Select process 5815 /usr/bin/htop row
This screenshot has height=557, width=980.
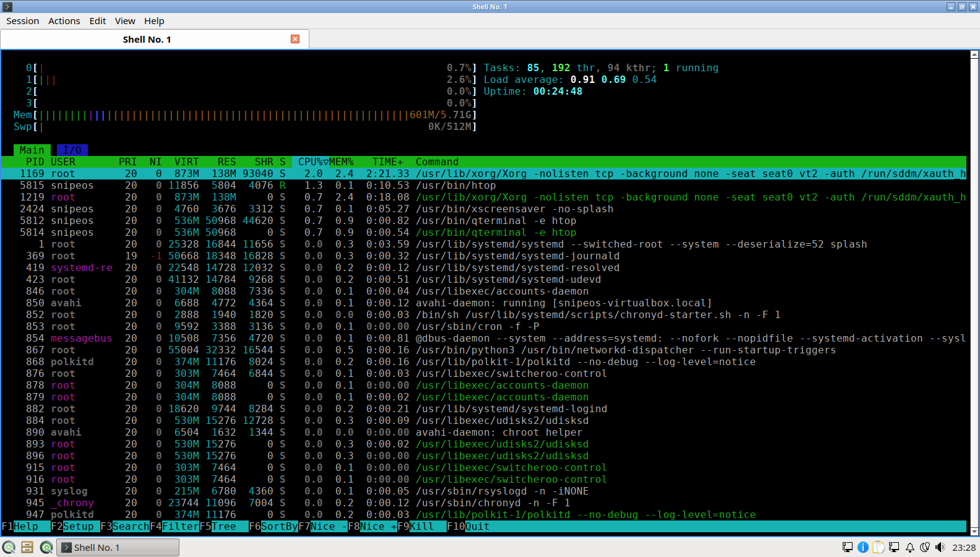[x=484, y=186]
